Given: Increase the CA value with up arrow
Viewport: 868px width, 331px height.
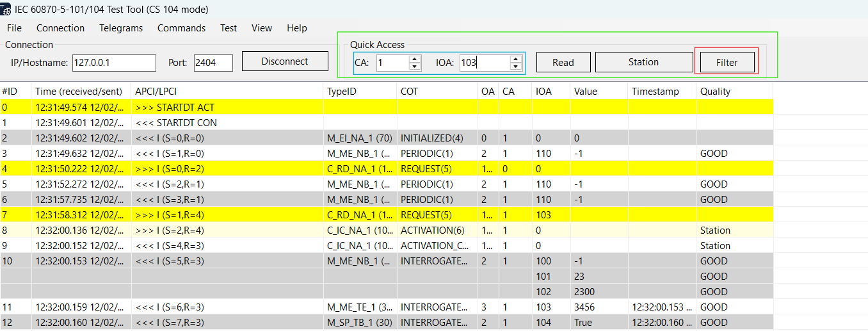Looking at the screenshot, I should pos(415,59).
